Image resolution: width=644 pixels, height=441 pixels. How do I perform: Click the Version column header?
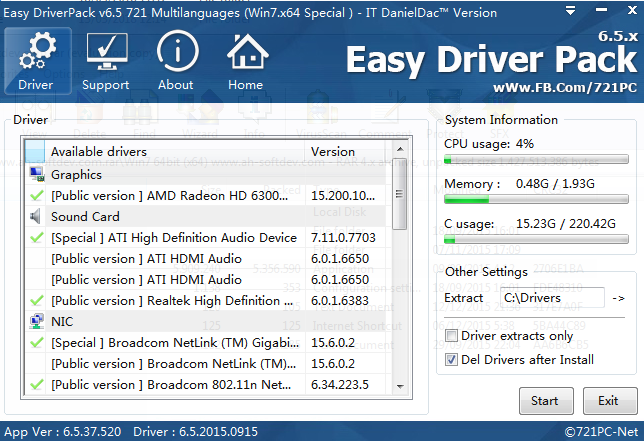point(345,152)
